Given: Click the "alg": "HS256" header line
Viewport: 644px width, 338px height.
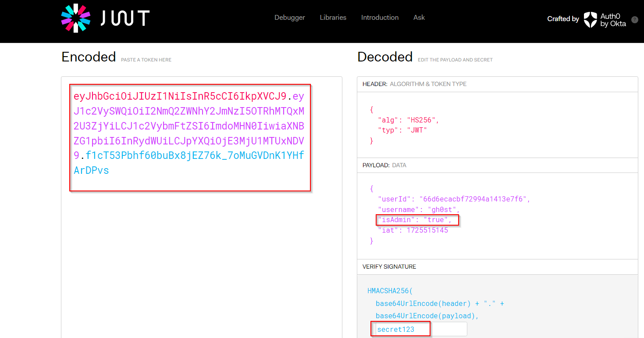Looking at the screenshot, I should (409, 120).
